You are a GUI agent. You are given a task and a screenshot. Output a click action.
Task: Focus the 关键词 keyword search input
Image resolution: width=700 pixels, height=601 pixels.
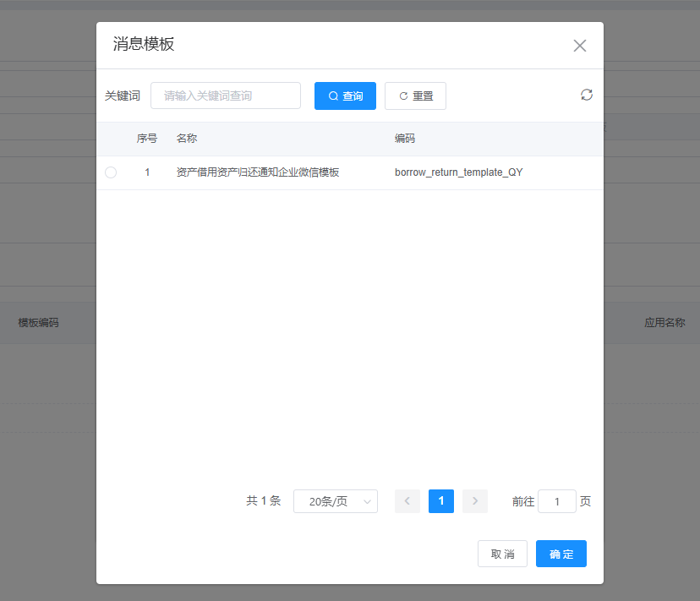point(226,96)
